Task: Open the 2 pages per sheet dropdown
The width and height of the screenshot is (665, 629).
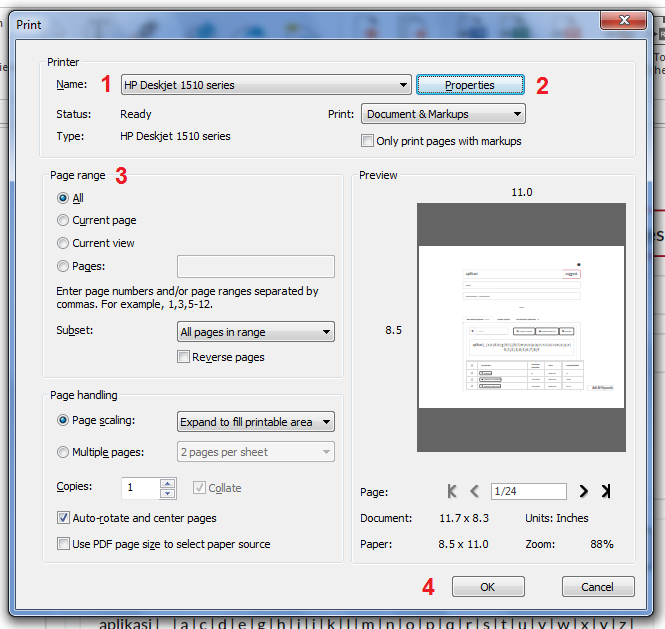Action: click(x=256, y=452)
